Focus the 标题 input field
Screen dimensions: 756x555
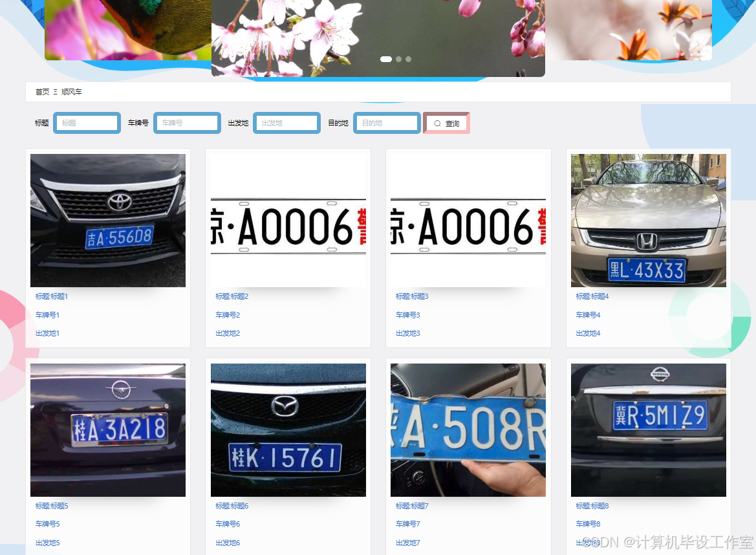[87, 123]
